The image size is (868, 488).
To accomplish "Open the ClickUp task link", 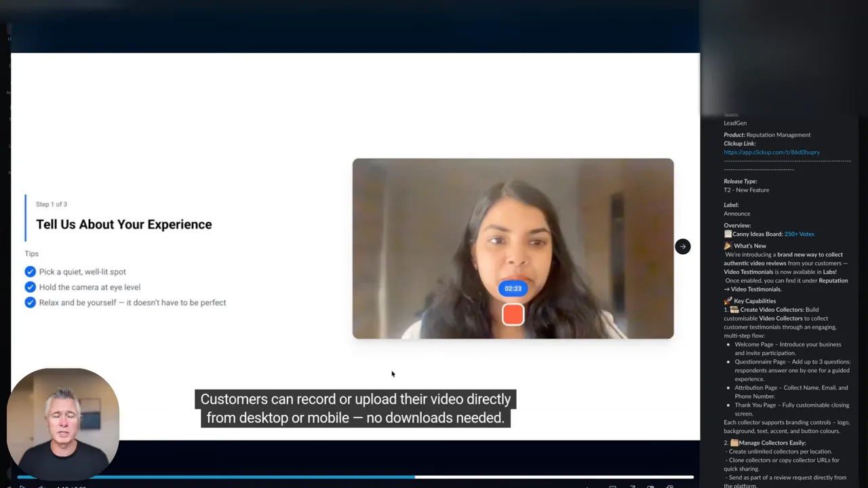I will coord(772,152).
